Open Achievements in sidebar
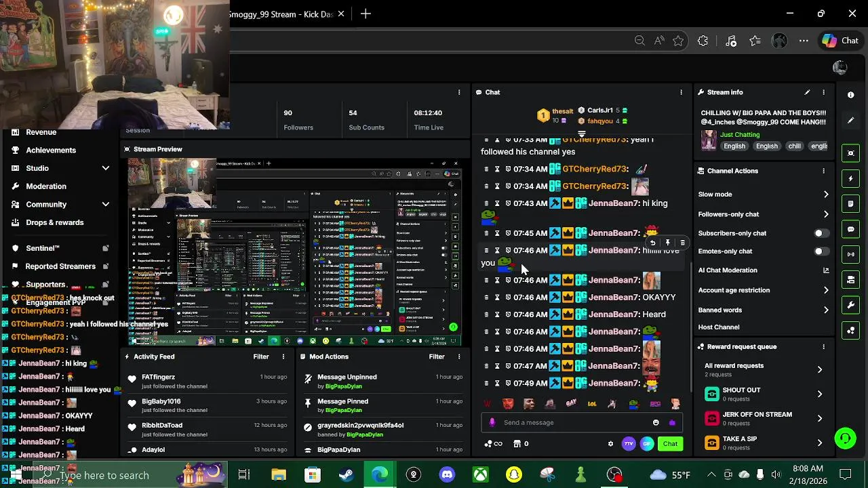 coord(51,150)
